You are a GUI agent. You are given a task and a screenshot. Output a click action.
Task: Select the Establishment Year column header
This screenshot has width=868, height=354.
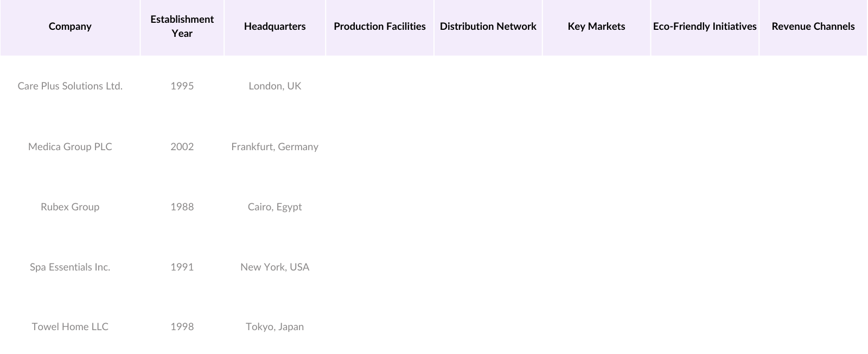tap(182, 27)
